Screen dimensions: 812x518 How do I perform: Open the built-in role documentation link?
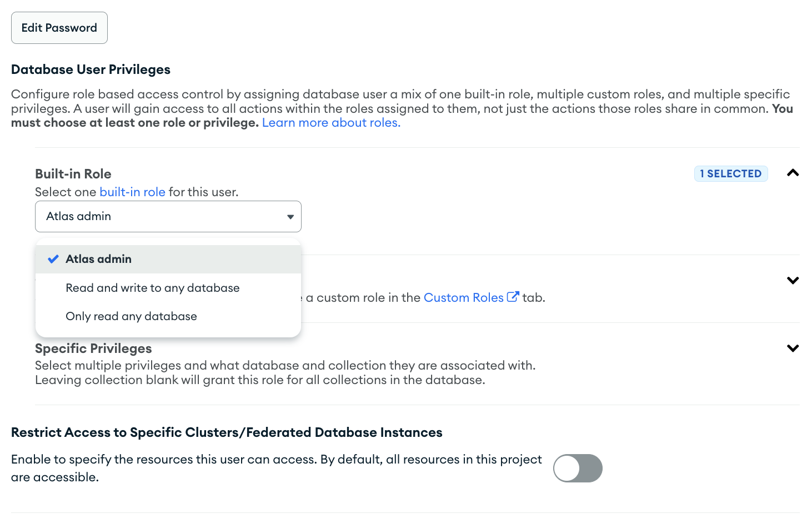click(132, 192)
